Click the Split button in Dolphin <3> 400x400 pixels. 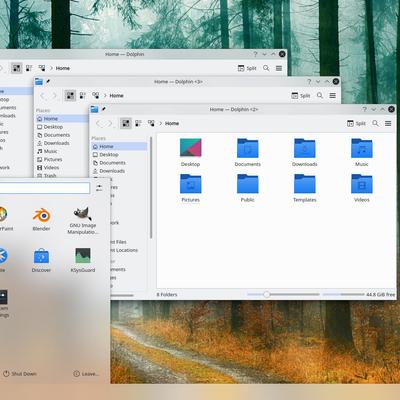[301, 96]
